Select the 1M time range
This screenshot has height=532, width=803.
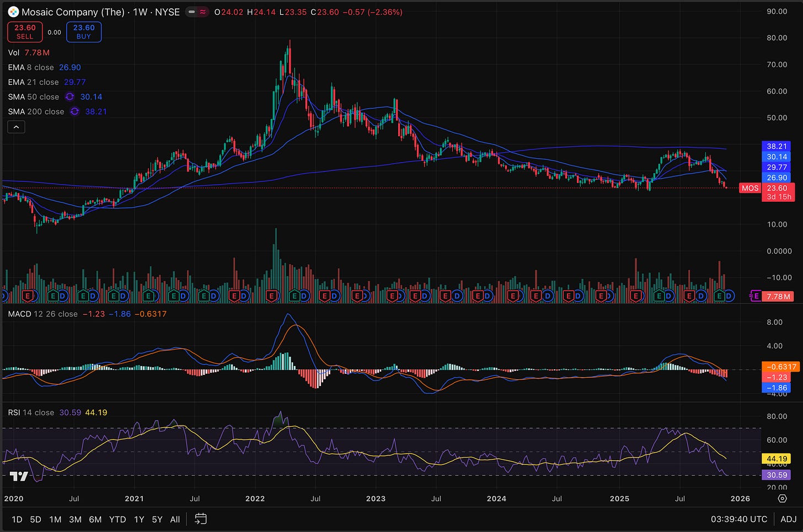point(55,519)
